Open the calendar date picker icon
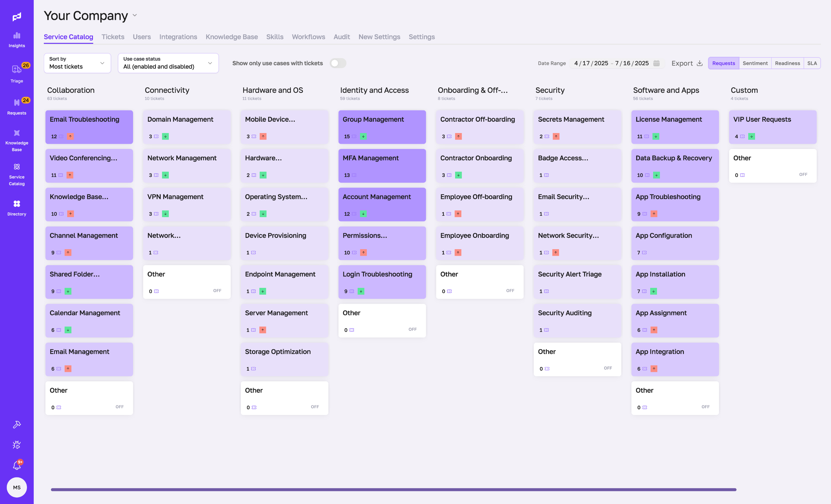Screen dimensions: 831x504 pos(656,63)
